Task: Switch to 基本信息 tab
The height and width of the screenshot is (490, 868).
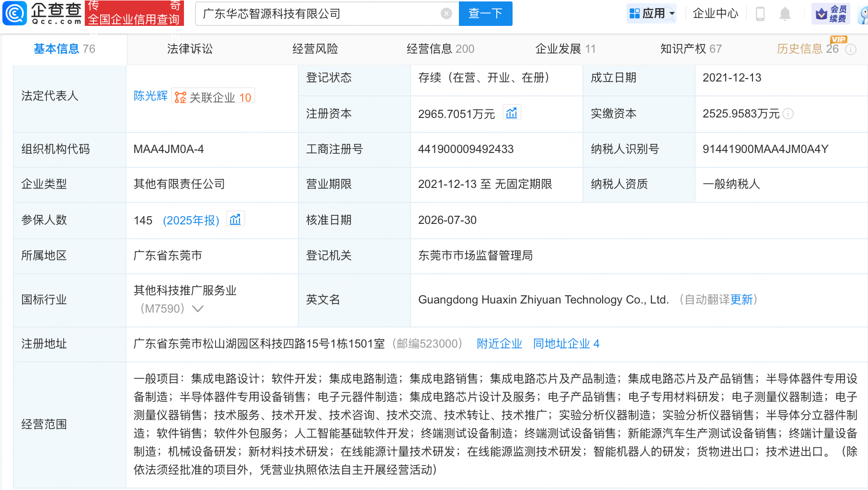Action: 64,49
